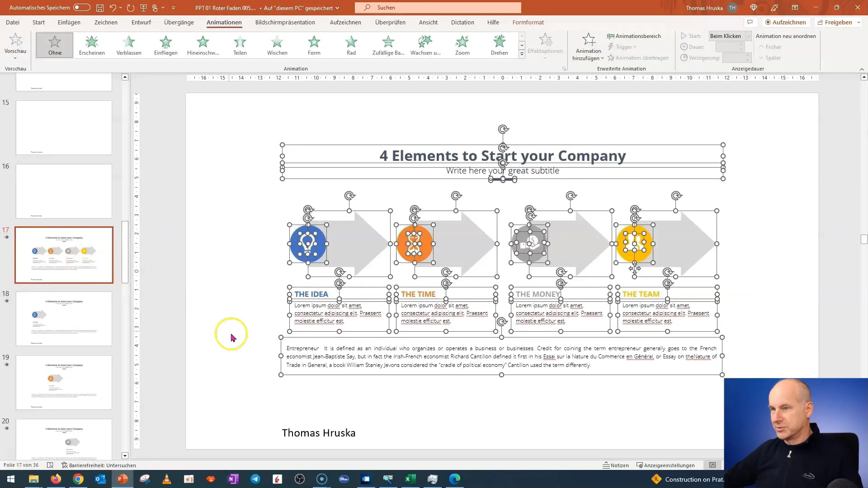Click the redo/repeat icon
This screenshot has height=488, width=868.
coord(131,8)
